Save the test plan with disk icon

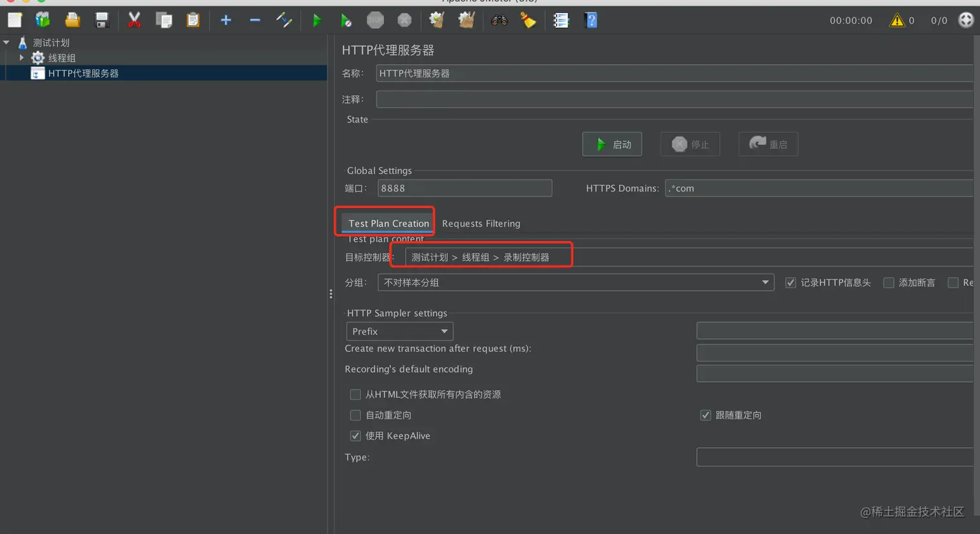coord(102,20)
